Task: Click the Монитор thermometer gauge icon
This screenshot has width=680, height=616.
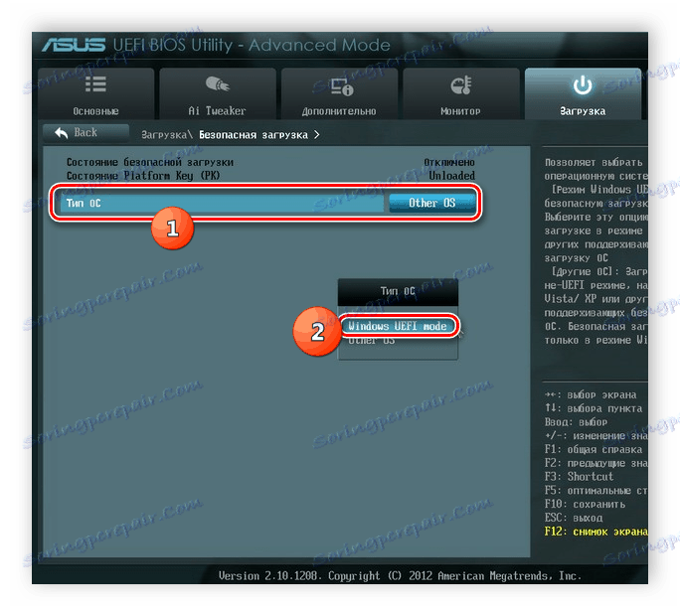Action: 460,84
